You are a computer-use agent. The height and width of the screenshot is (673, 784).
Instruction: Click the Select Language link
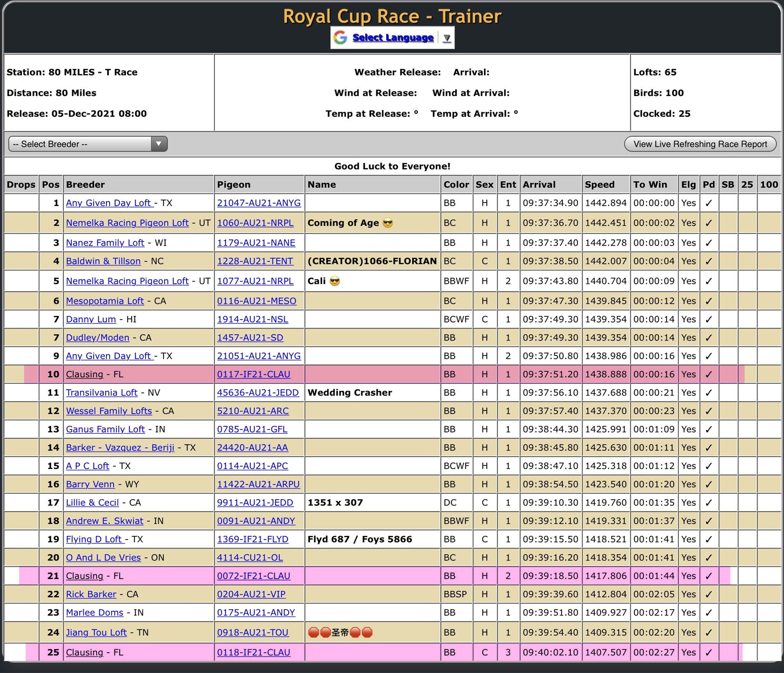[393, 37]
